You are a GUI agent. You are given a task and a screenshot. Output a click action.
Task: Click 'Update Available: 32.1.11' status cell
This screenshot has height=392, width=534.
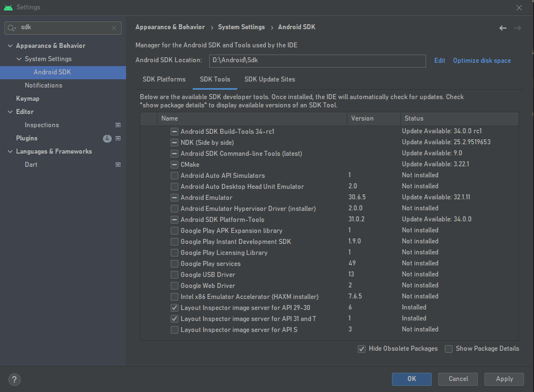[436, 197]
